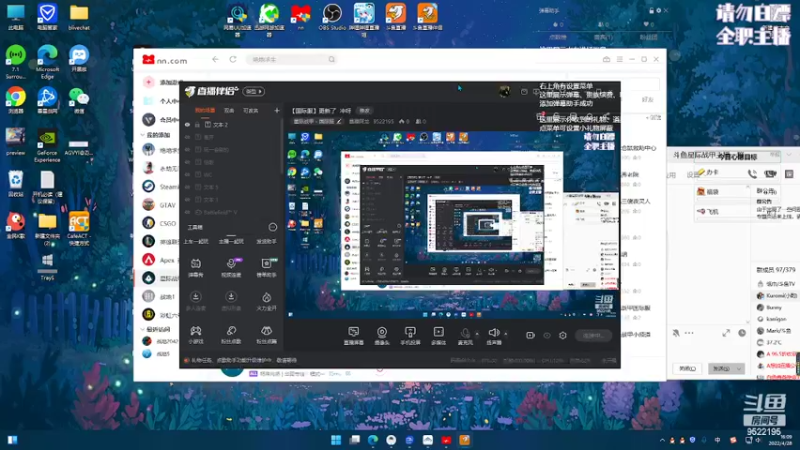Click search magnifier in nn.com
The image size is (800, 450).
click(332, 59)
